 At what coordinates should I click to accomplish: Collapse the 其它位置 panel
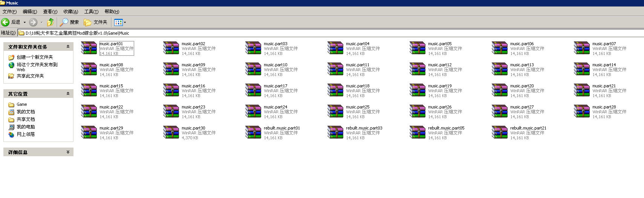68,94
